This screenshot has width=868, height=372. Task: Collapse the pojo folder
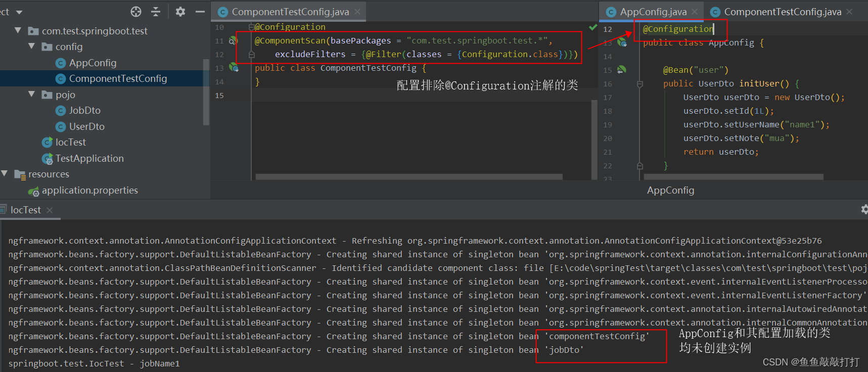point(31,95)
